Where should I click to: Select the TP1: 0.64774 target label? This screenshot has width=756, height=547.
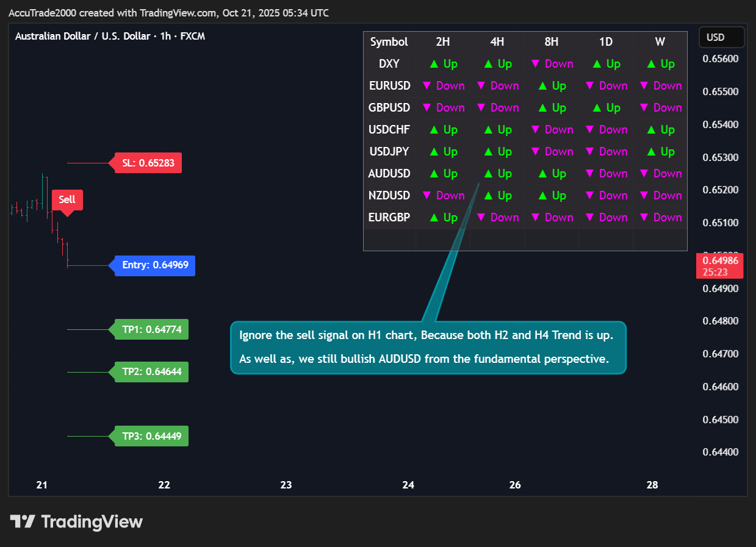pos(151,330)
